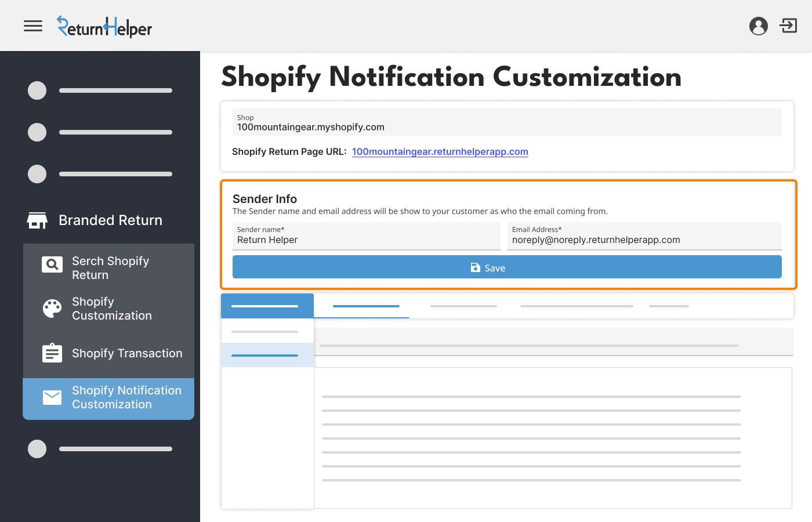The height and width of the screenshot is (522, 812).
Task: Click the Shopify Return Page URL label
Action: tap(289, 151)
